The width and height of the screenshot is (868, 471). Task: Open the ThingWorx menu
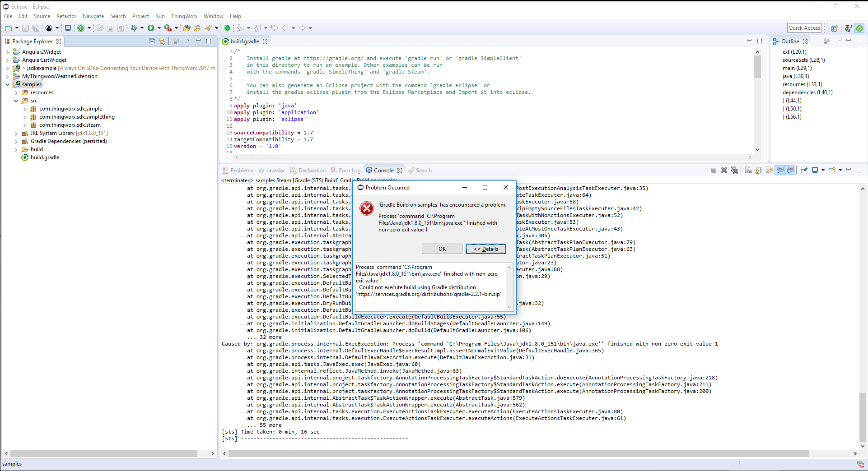(184, 16)
